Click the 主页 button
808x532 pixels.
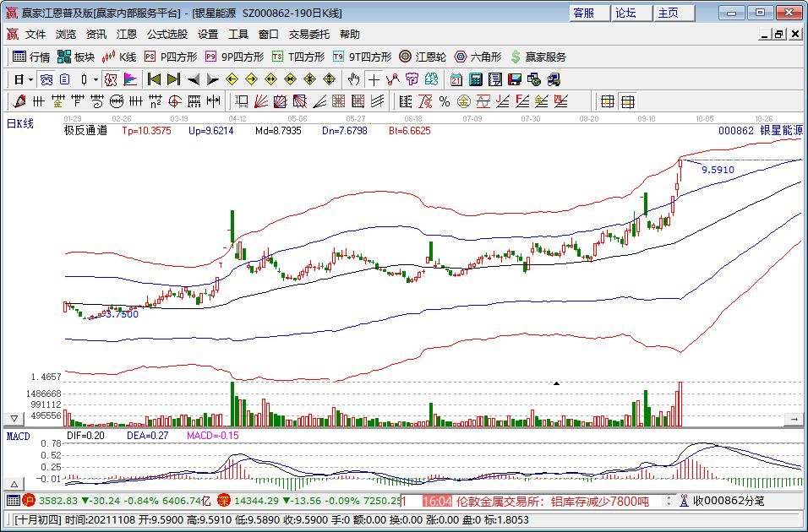point(674,14)
